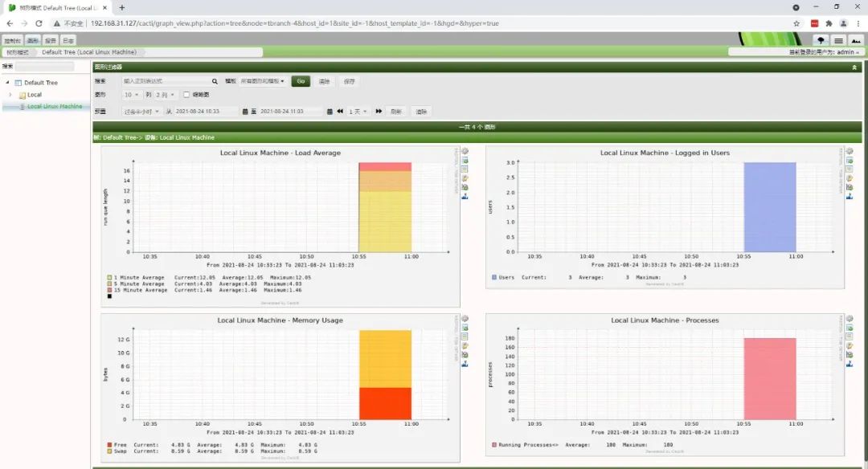Open the graph zoom view icon beside the Logged in Users graph
Viewport: 868px width, 469px height.
click(x=850, y=161)
